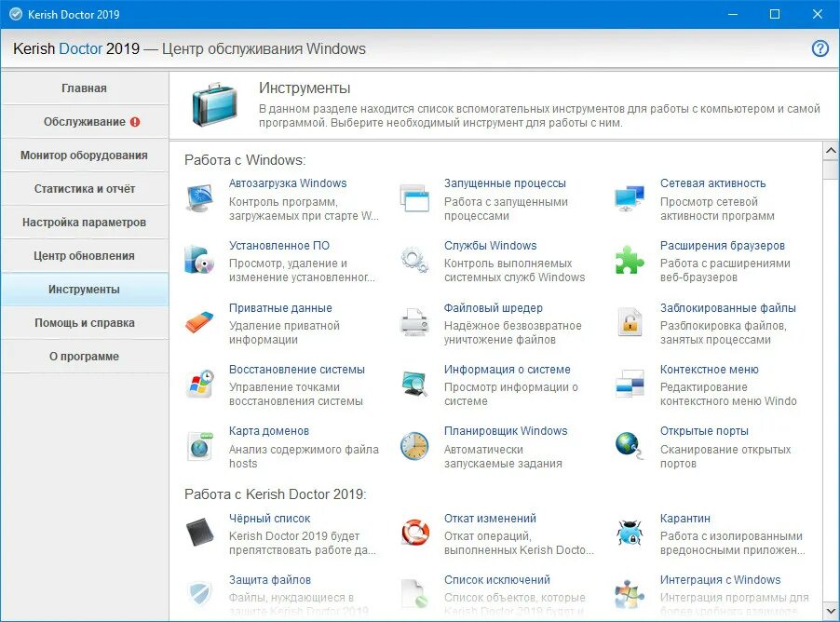840x622 pixels.
Task: Open Информация о системе link
Action: 507,369
